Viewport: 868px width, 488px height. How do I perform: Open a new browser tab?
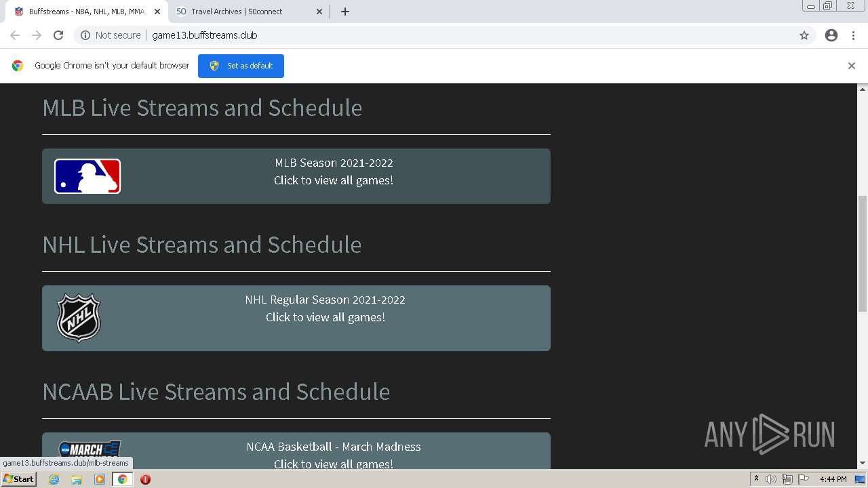(x=345, y=12)
